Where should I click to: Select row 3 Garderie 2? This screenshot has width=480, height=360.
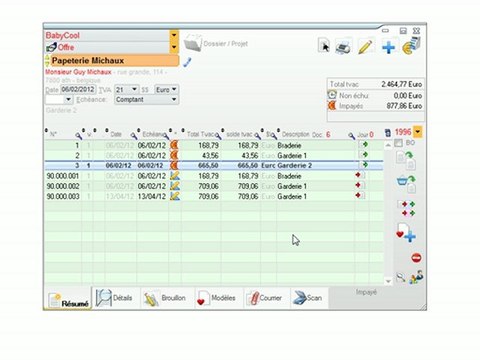(x=213, y=165)
